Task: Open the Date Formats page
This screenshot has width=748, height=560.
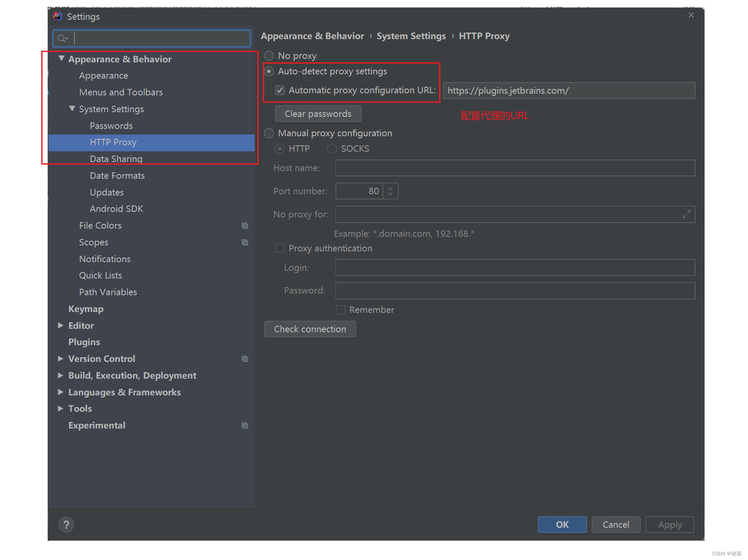Action: pyautogui.click(x=117, y=176)
